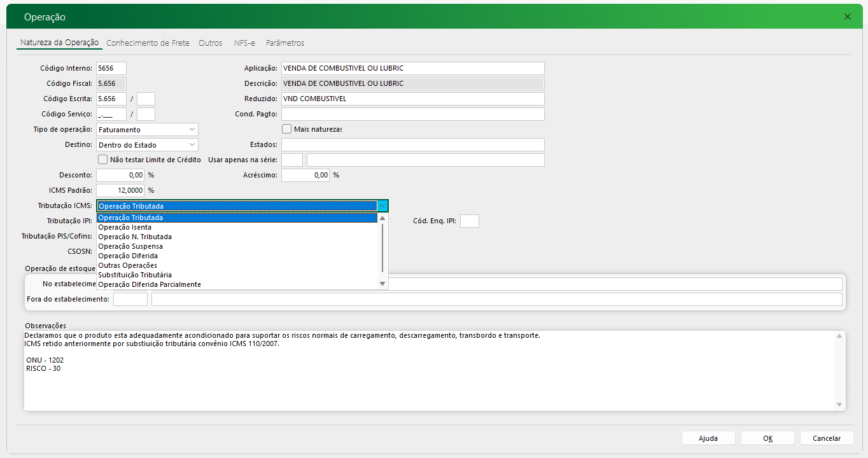The width and height of the screenshot is (868, 458).
Task: Click the Ajuda button
Action: tap(708, 438)
